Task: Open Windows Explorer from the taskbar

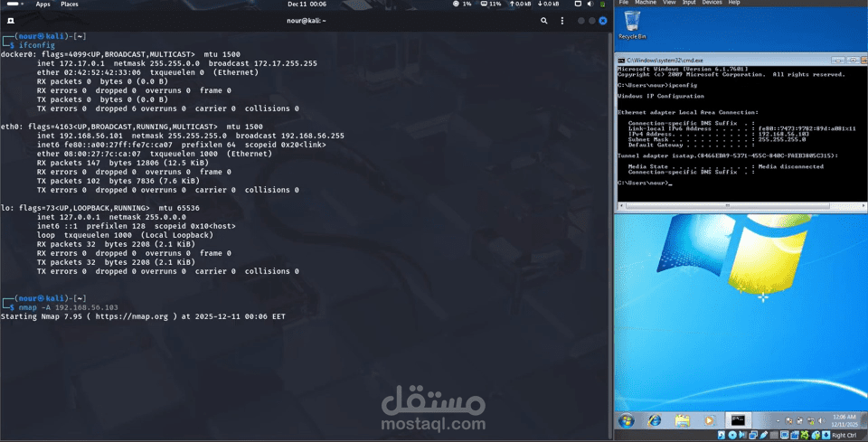Action: (x=683, y=420)
